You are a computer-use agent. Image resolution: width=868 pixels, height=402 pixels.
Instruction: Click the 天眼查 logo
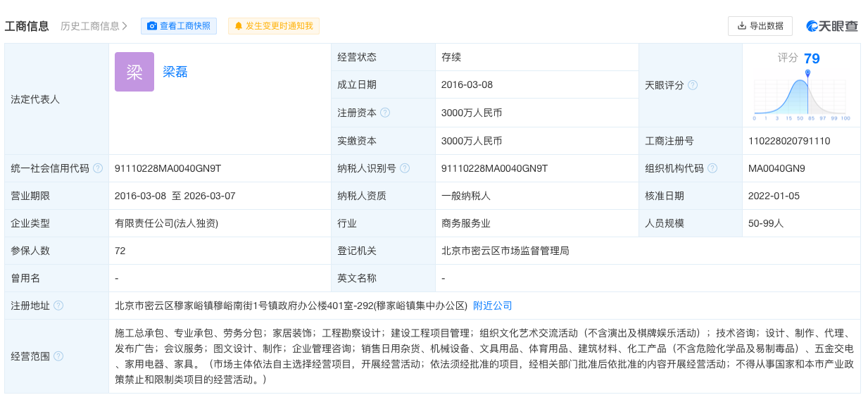pos(833,26)
